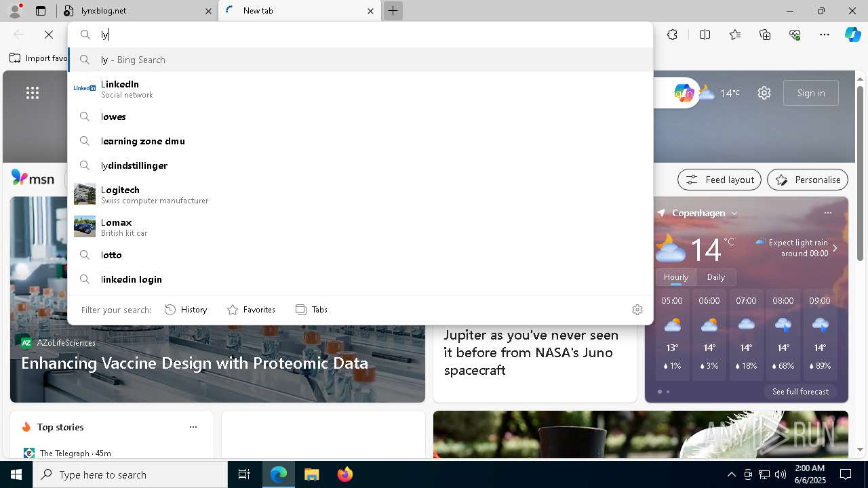
Task: Click See full forecast link
Action: coord(800,392)
